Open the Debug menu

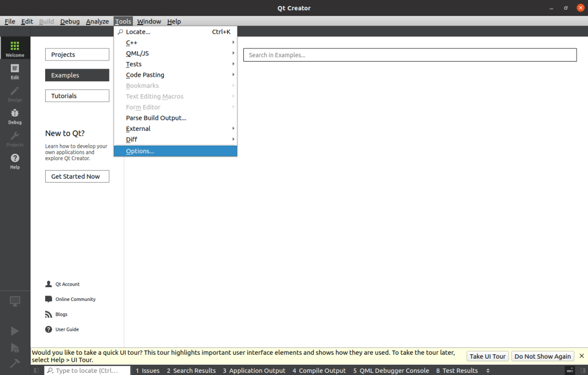pyautogui.click(x=70, y=21)
